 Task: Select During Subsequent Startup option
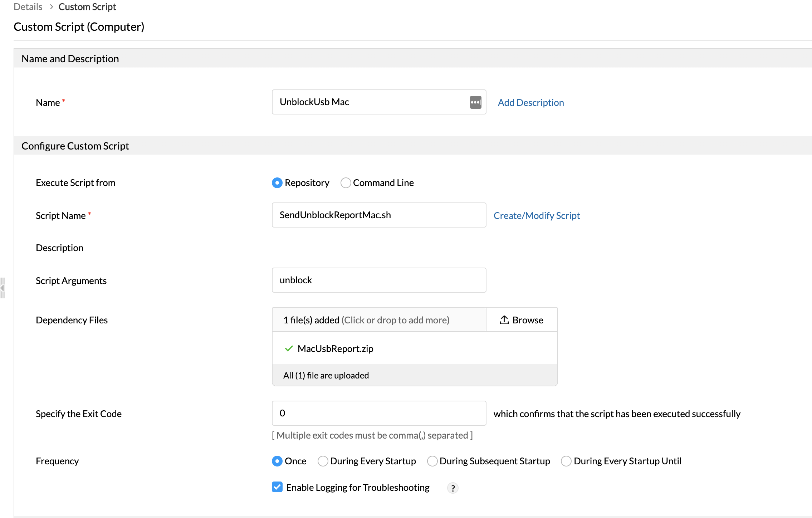[432, 461]
